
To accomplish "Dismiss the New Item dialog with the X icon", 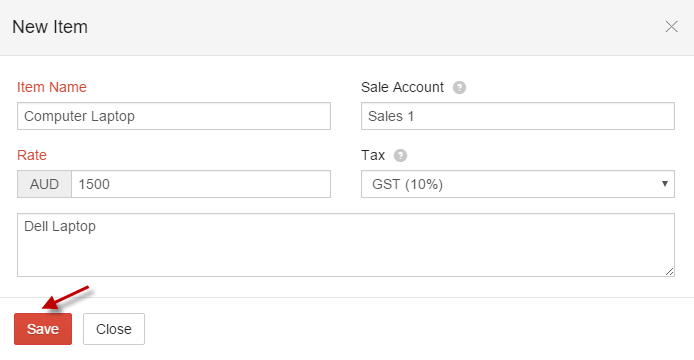I will pos(671,27).
